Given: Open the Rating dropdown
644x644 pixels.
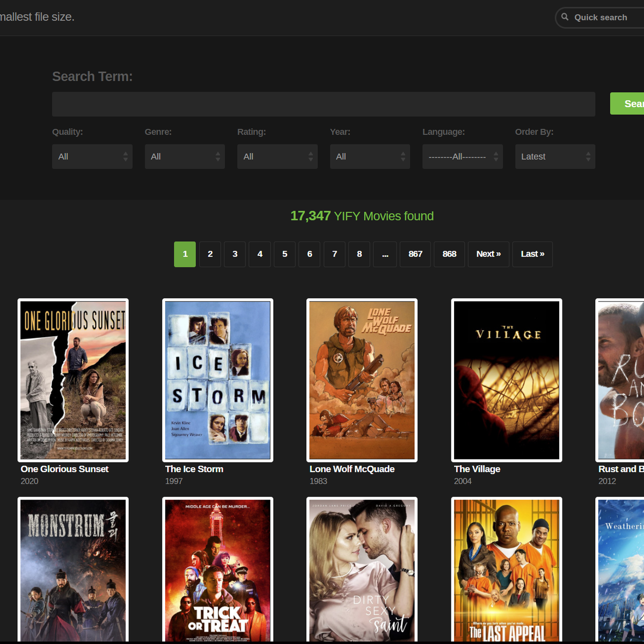Looking at the screenshot, I should pos(277,157).
